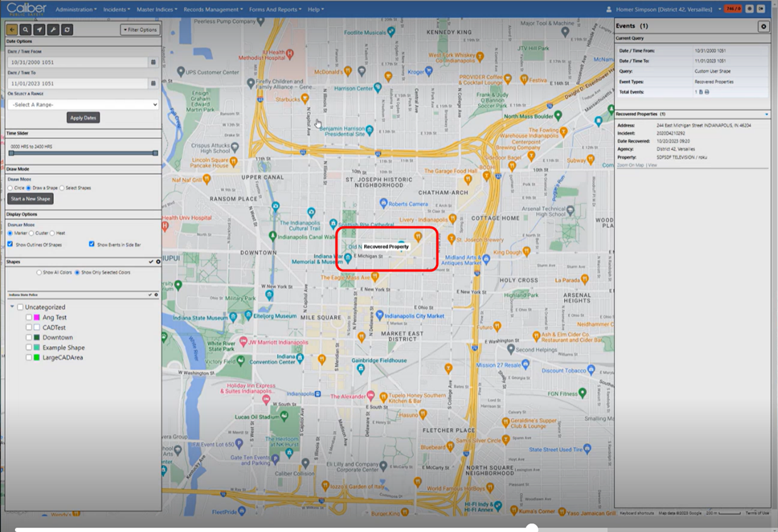Select the Show All Colors radio button

click(38, 272)
